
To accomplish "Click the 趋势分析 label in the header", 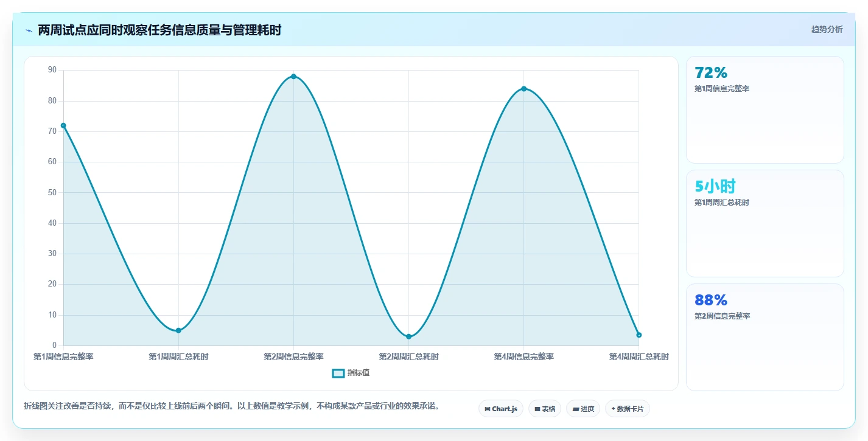I will pyautogui.click(x=827, y=29).
